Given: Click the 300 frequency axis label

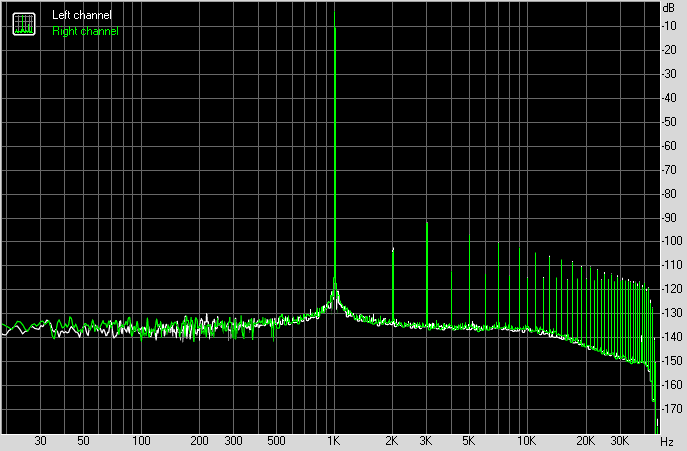Looking at the screenshot, I should pyautogui.click(x=233, y=440).
